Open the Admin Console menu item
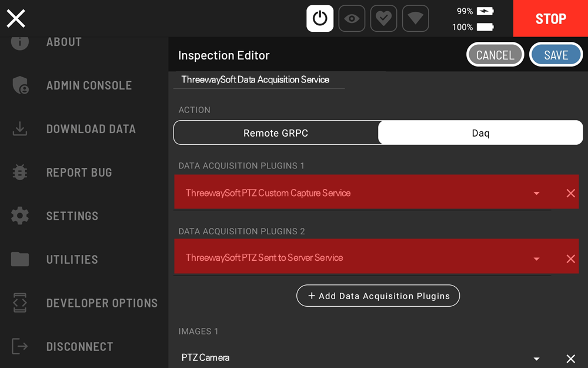This screenshot has height=368, width=588. pyautogui.click(x=89, y=85)
